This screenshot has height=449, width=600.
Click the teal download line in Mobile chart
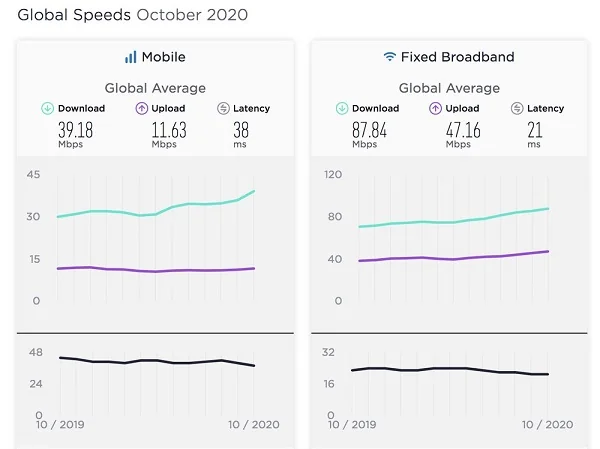coord(150,213)
